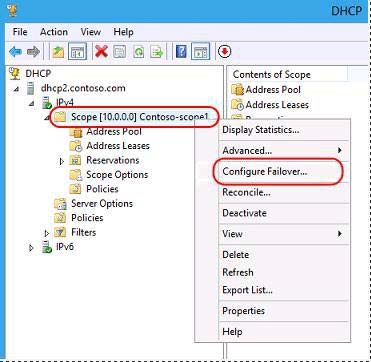371x362 pixels.
Task: Click the Export List toolbar icon
Action: point(157,52)
